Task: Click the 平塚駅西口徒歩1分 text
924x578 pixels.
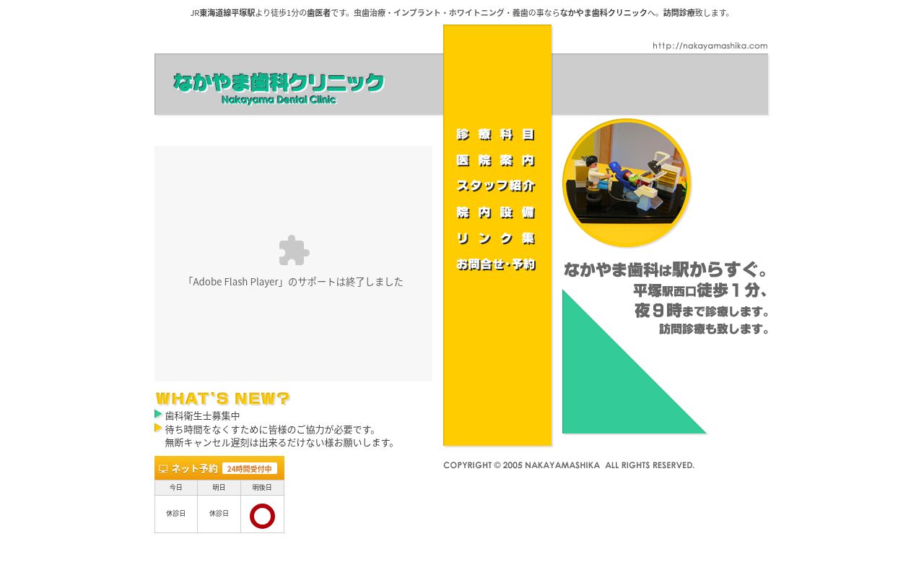Action: click(700, 290)
